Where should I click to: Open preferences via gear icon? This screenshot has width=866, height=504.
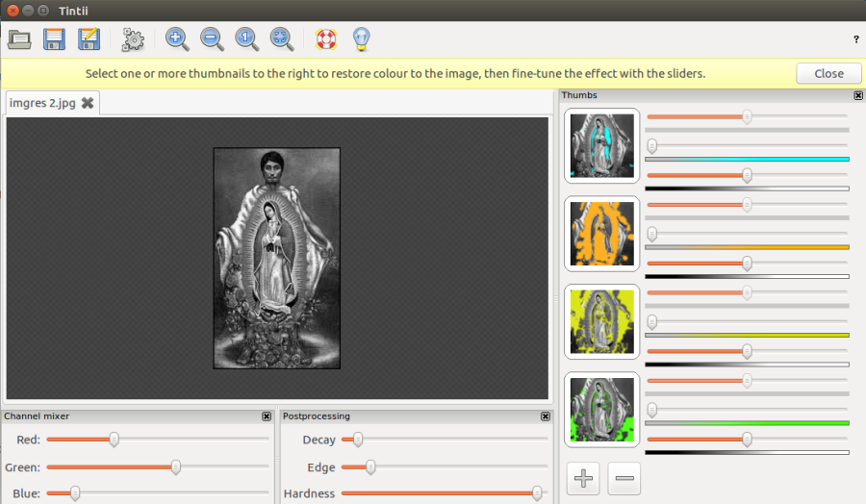[x=133, y=39]
